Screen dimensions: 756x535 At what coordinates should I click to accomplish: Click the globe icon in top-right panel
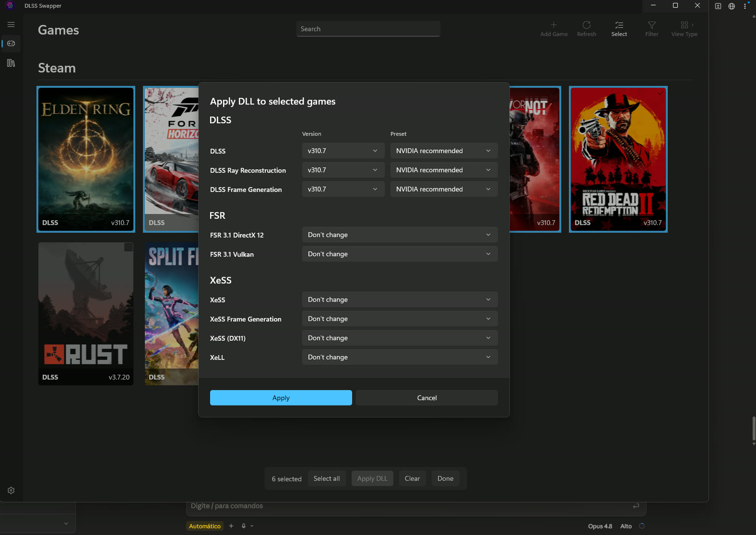pos(732,6)
